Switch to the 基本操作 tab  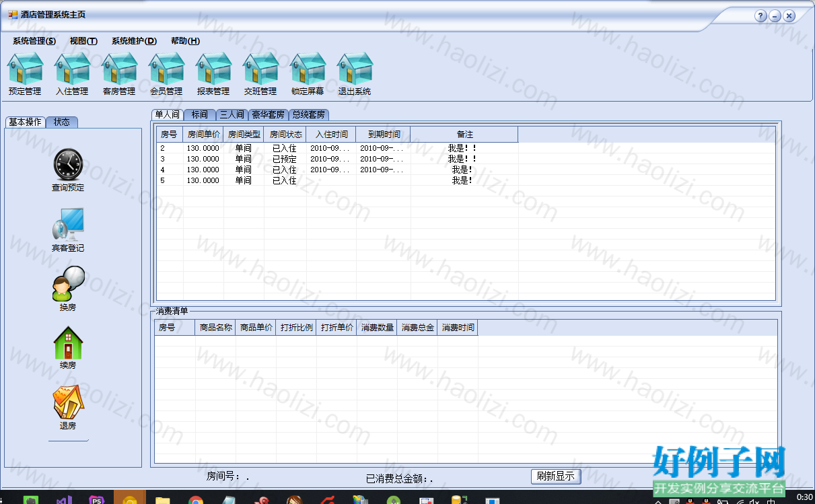[26, 122]
